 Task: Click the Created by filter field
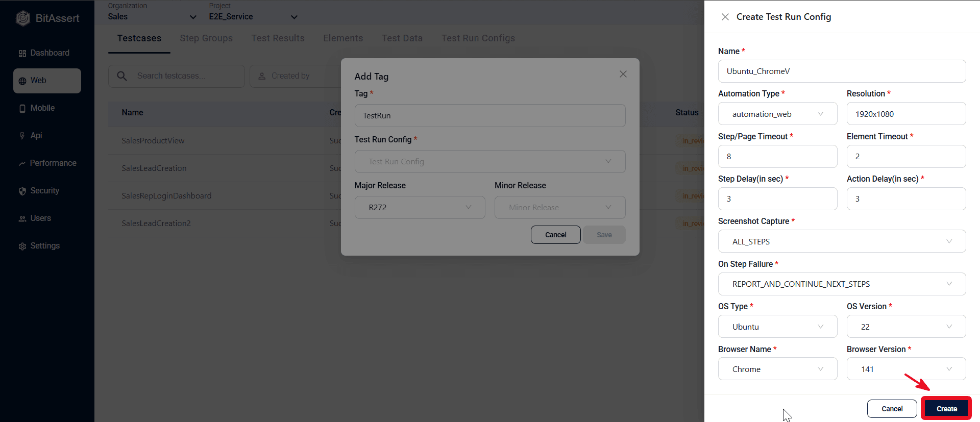295,76
